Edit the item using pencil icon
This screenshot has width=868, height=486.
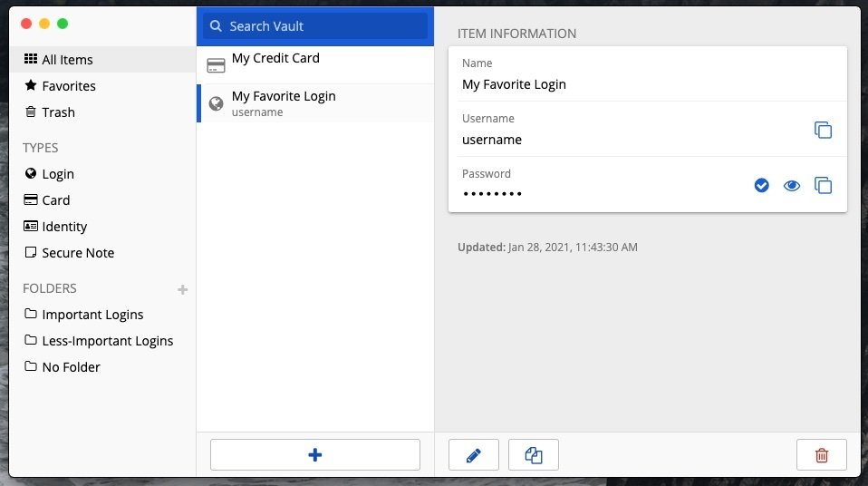pyautogui.click(x=474, y=455)
